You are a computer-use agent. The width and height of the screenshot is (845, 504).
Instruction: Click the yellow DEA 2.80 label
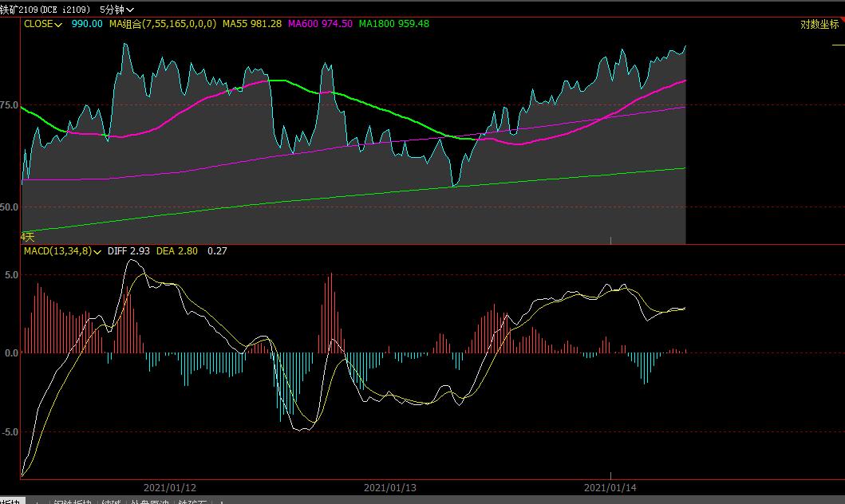point(177,251)
